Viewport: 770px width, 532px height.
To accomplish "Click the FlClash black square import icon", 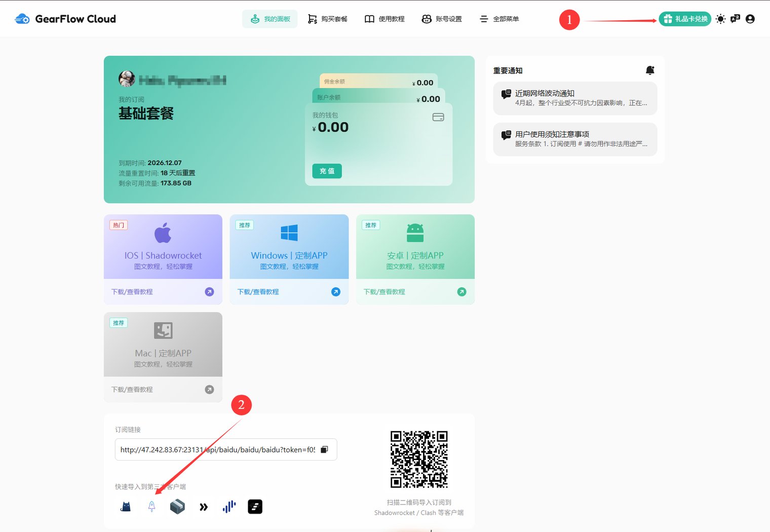I will (255, 506).
